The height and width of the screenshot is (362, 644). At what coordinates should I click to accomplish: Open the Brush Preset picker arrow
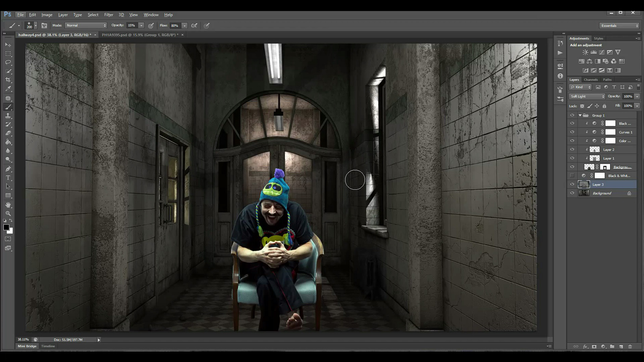pyautogui.click(x=36, y=26)
